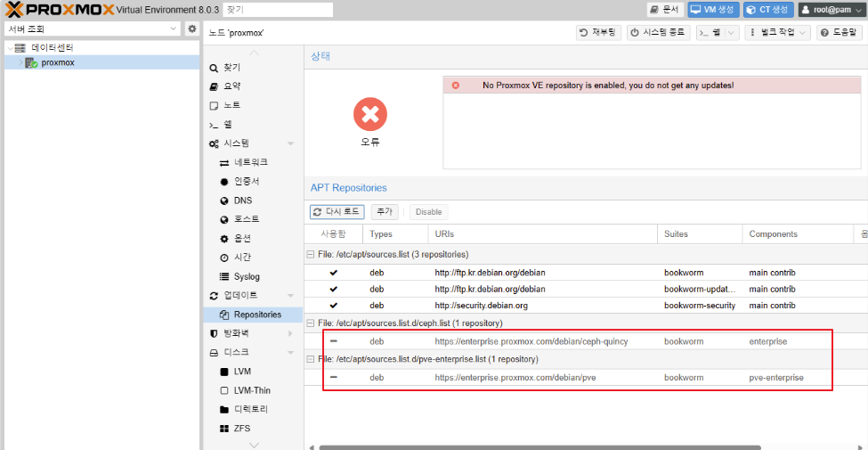Expand the 방화벽 section arrow
868x450 pixels.
click(290, 333)
